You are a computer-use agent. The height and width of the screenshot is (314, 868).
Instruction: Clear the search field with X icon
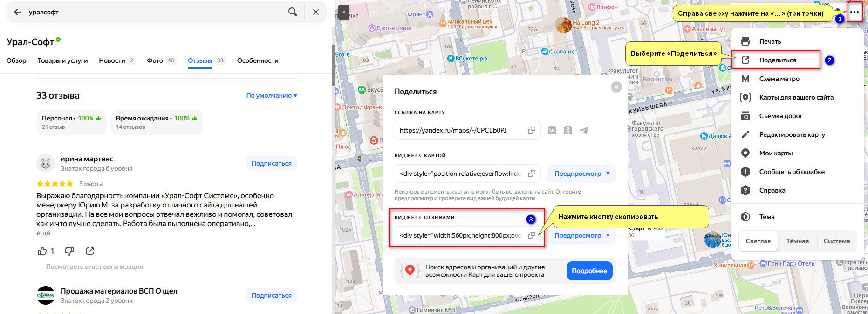tap(316, 12)
